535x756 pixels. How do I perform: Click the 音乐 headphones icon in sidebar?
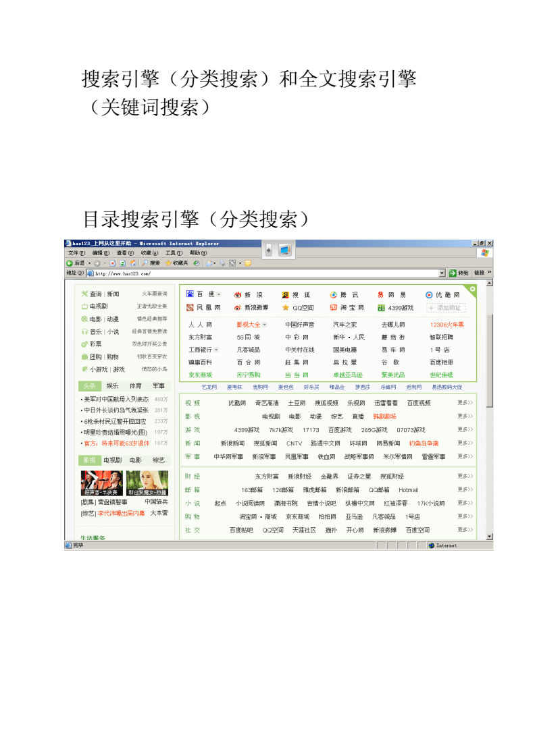point(84,331)
